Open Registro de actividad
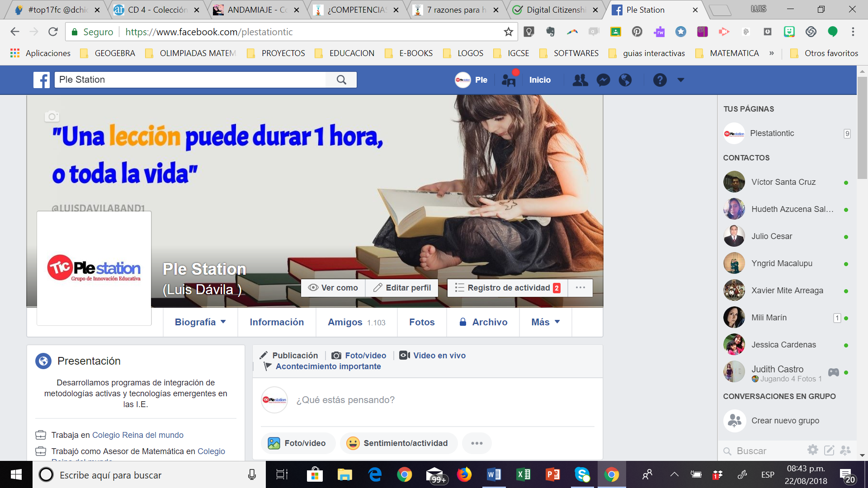Image resolution: width=868 pixels, height=488 pixels. (508, 288)
